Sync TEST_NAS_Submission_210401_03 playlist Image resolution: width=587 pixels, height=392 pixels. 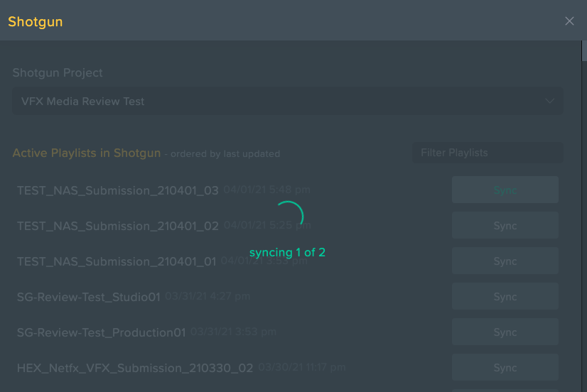(x=505, y=190)
